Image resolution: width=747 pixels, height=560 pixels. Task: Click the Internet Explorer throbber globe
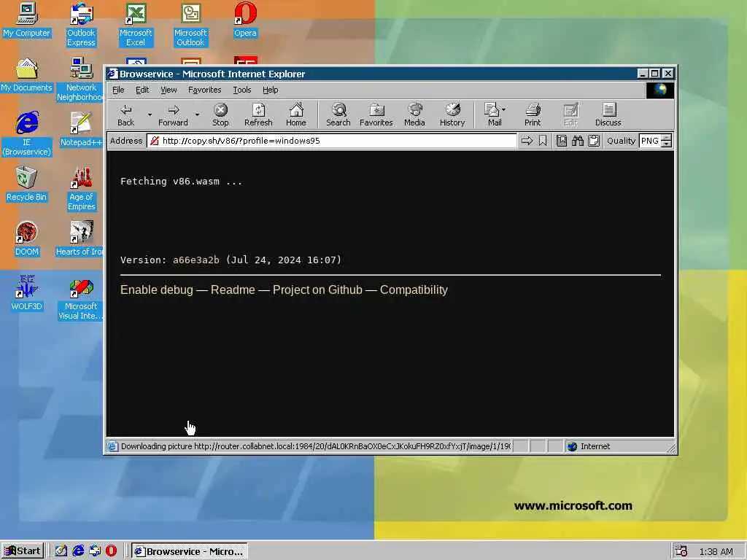click(659, 90)
